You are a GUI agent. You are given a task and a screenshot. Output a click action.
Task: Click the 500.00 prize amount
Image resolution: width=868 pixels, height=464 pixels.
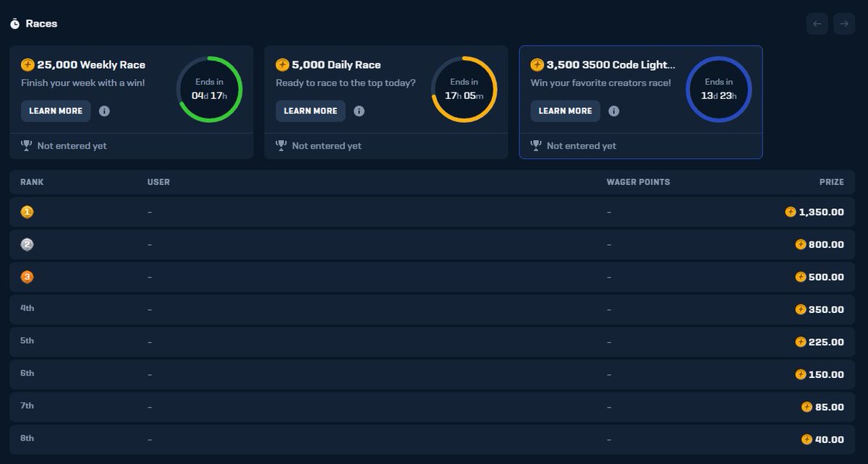tap(826, 277)
